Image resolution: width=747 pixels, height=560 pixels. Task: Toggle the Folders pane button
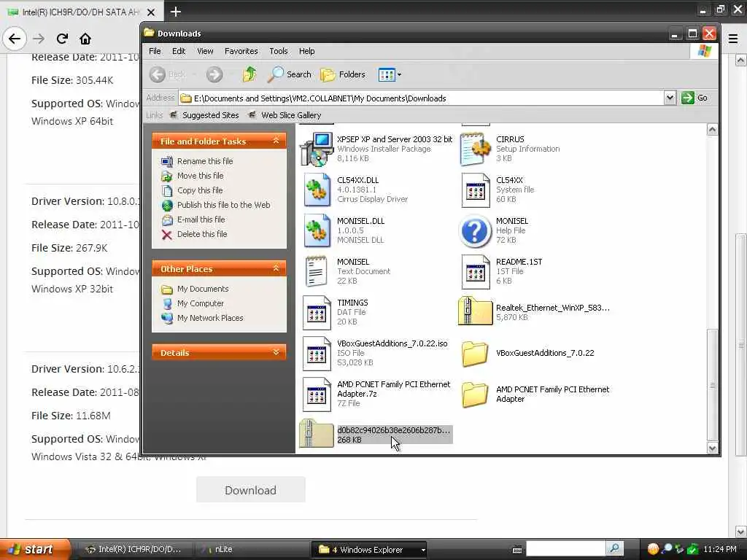(x=343, y=74)
